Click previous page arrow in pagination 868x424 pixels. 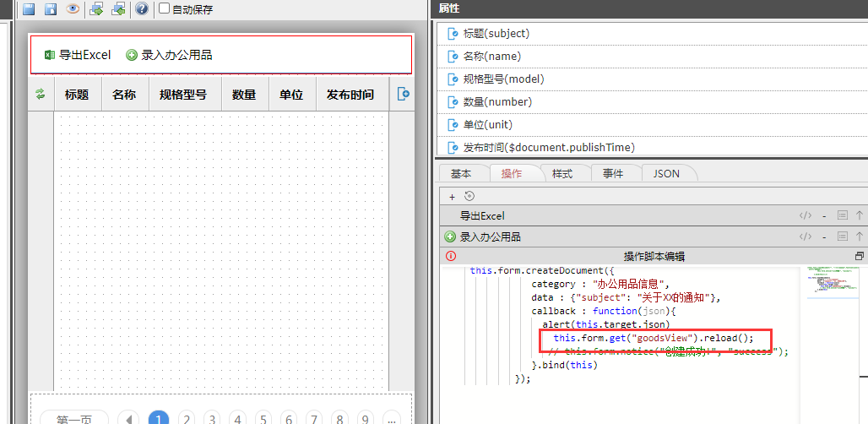click(x=129, y=420)
